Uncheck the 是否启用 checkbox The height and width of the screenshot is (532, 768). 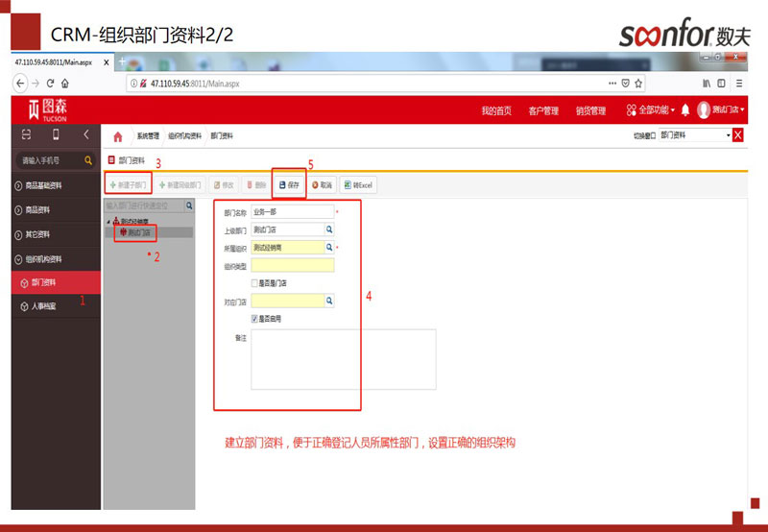(x=254, y=318)
